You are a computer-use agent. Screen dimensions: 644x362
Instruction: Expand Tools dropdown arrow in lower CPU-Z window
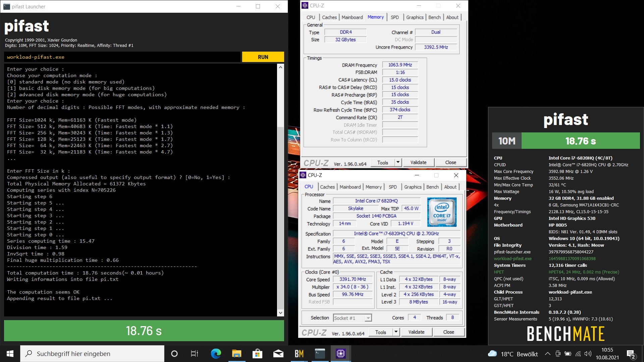tap(396, 332)
